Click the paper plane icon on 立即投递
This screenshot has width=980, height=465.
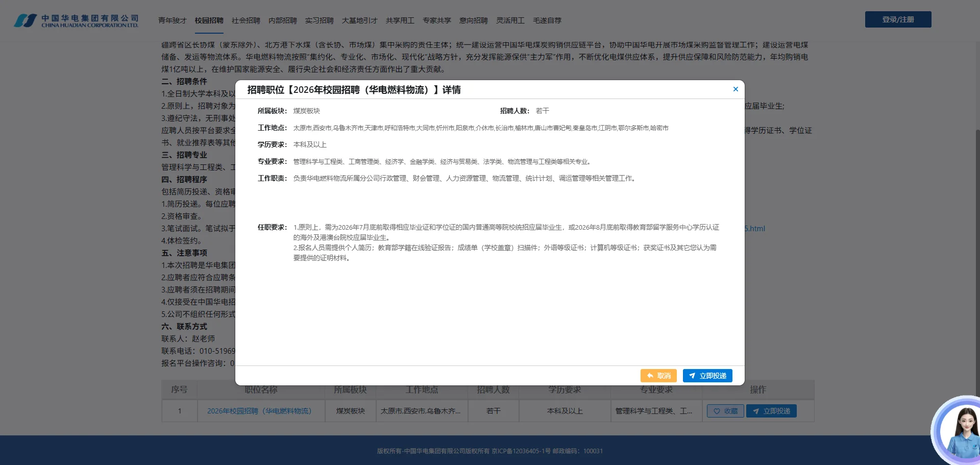tap(693, 376)
